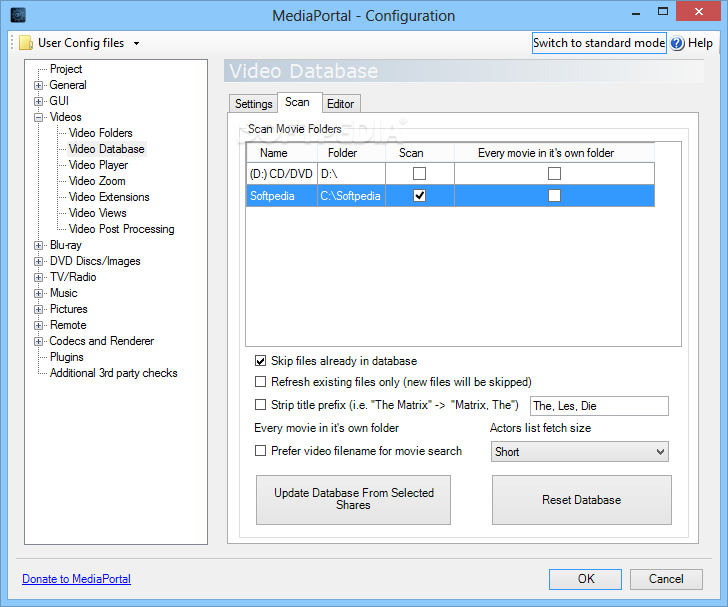Close the MediaPortal Configuration window

point(698,12)
